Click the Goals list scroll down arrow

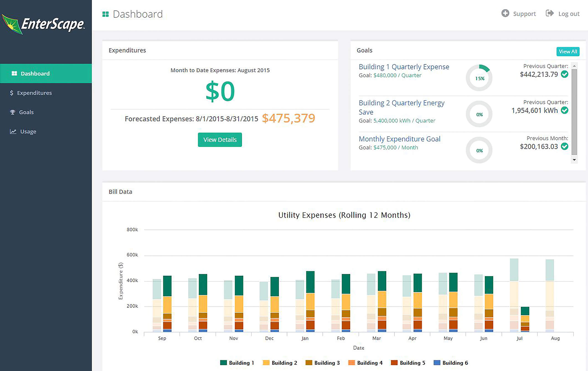[x=574, y=160]
